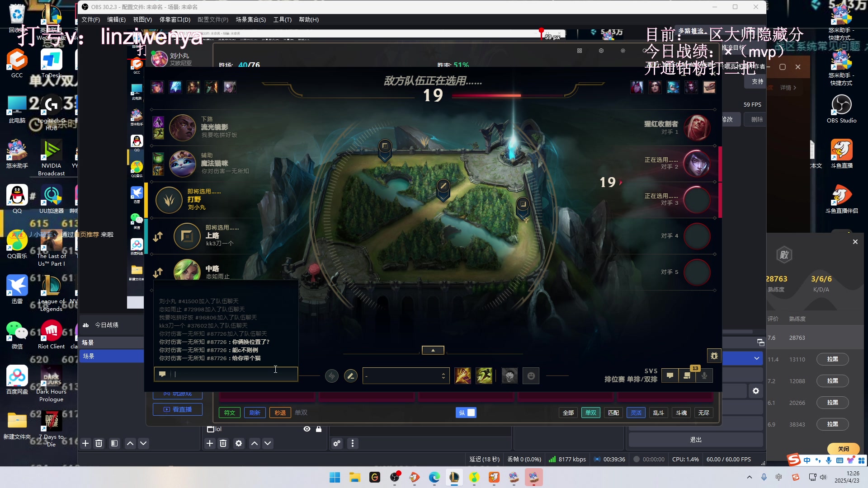The width and height of the screenshot is (868, 488).
Task: Select the 匹配 filter option
Action: point(613,413)
